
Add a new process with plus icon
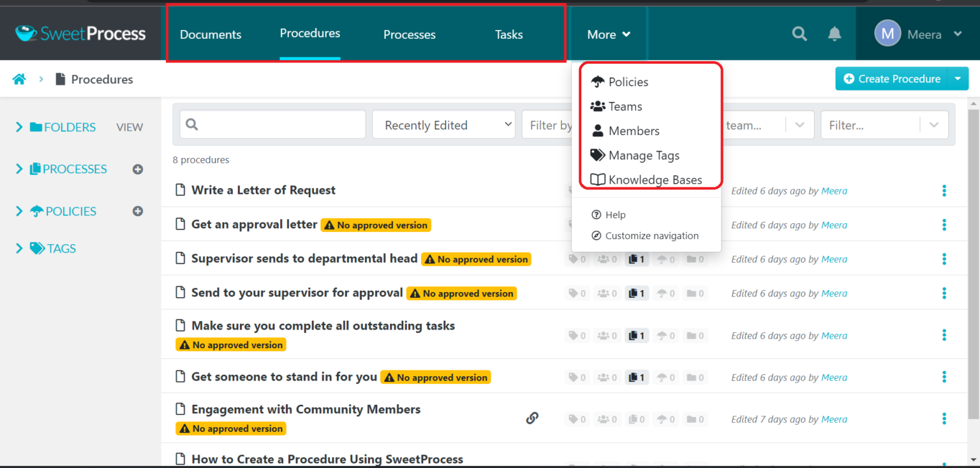point(138,169)
